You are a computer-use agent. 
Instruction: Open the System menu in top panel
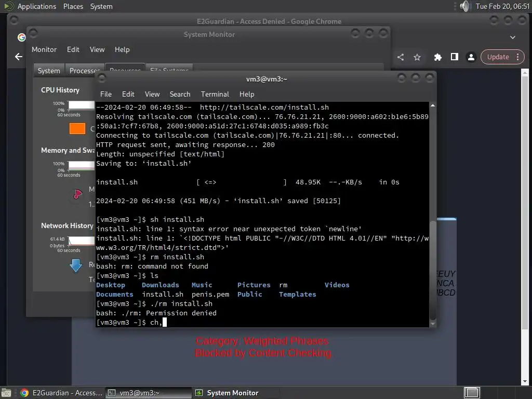[101, 6]
